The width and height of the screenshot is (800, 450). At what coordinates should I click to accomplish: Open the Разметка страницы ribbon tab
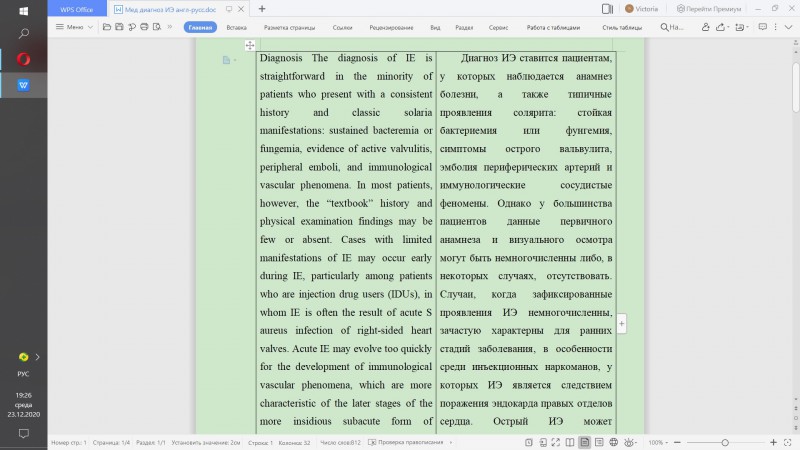[x=289, y=28]
